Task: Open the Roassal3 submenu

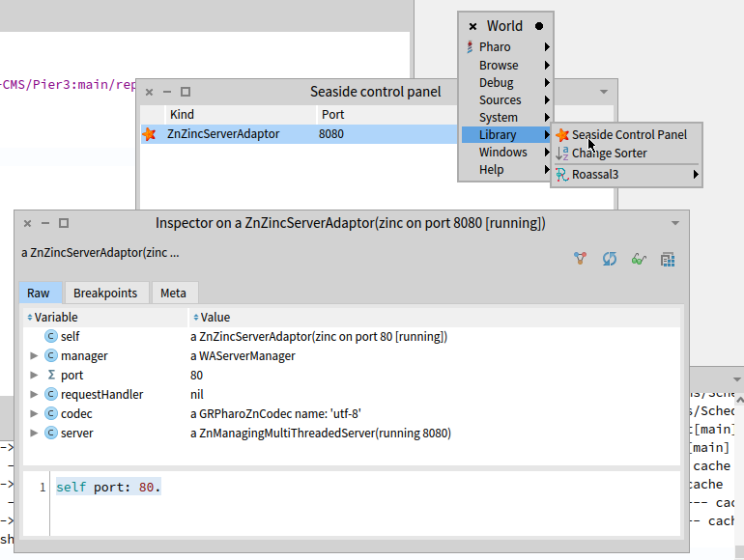Action: 626,175
